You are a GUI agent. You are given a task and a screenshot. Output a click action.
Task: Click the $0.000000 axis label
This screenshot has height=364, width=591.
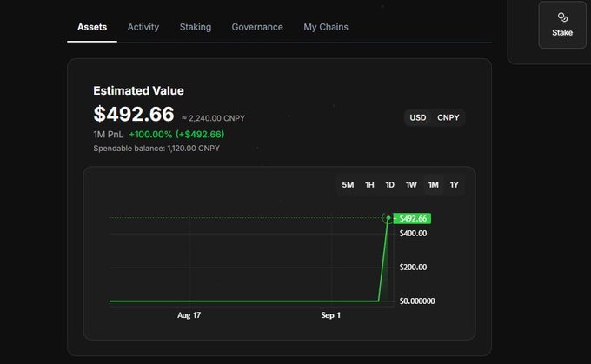tap(417, 301)
